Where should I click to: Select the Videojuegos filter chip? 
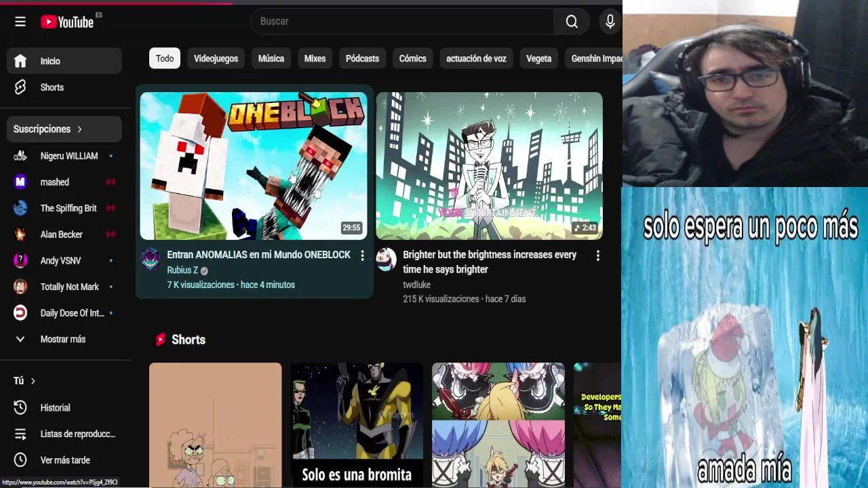pos(216,58)
